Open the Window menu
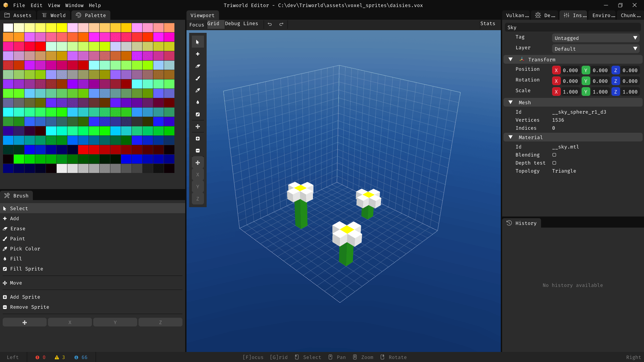Image resolution: width=644 pixels, height=362 pixels. (74, 5)
